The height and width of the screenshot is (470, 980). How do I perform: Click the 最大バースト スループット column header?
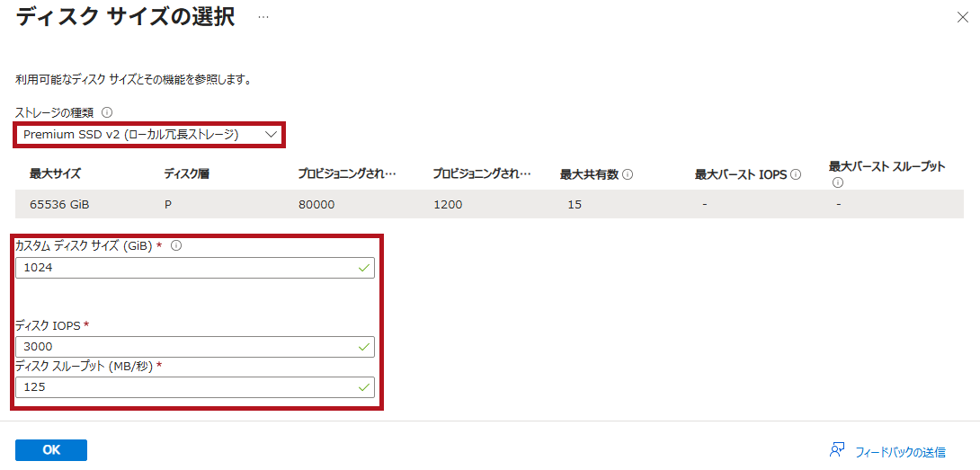[886, 167]
